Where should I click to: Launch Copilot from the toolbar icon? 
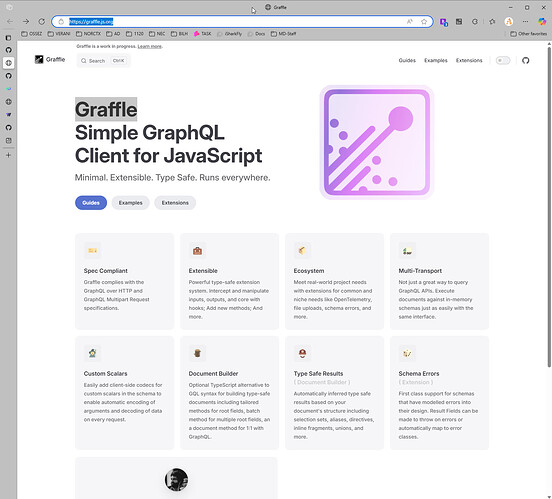pyautogui.click(x=542, y=21)
